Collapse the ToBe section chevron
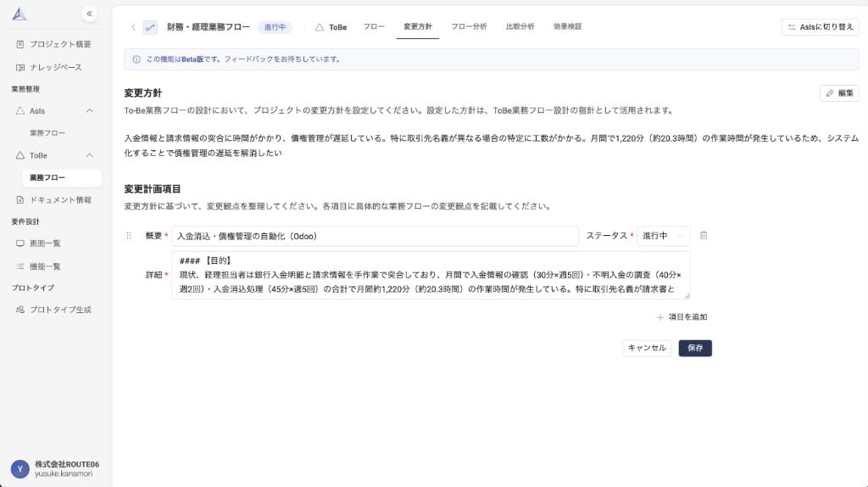Image resolution: width=868 pixels, height=487 pixels. [x=90, y=155]
